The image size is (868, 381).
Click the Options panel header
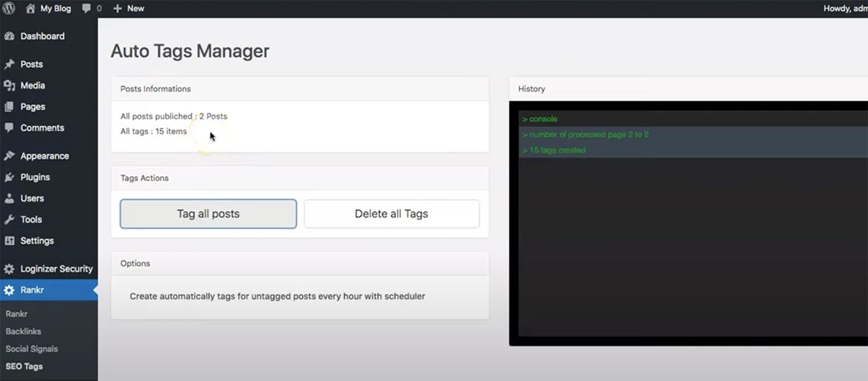point(300,264)
